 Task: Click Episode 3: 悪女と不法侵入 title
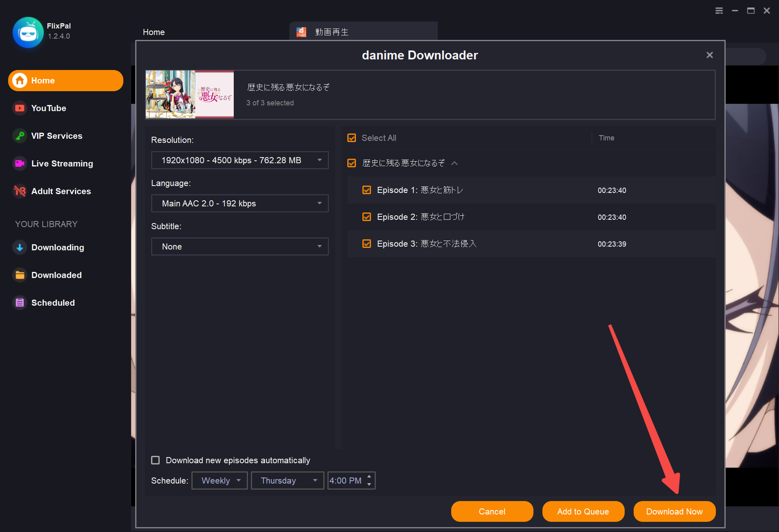(x=427, y=244)
